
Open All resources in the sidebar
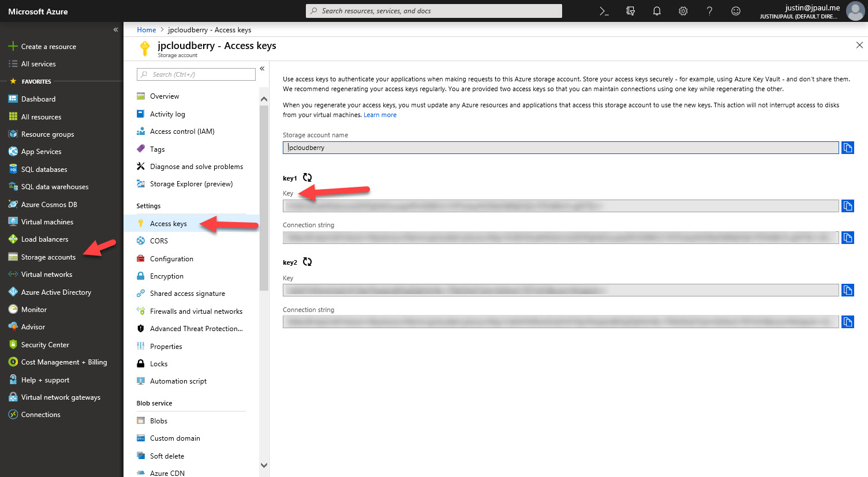[41, 117]
